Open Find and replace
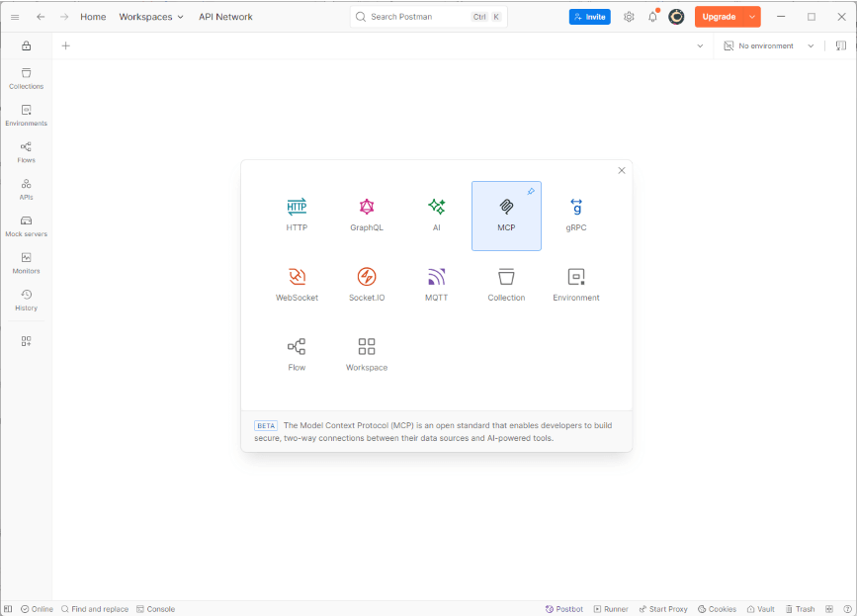Image resolution: width=857 pixels, height=616 pixels. pos(95,609)
